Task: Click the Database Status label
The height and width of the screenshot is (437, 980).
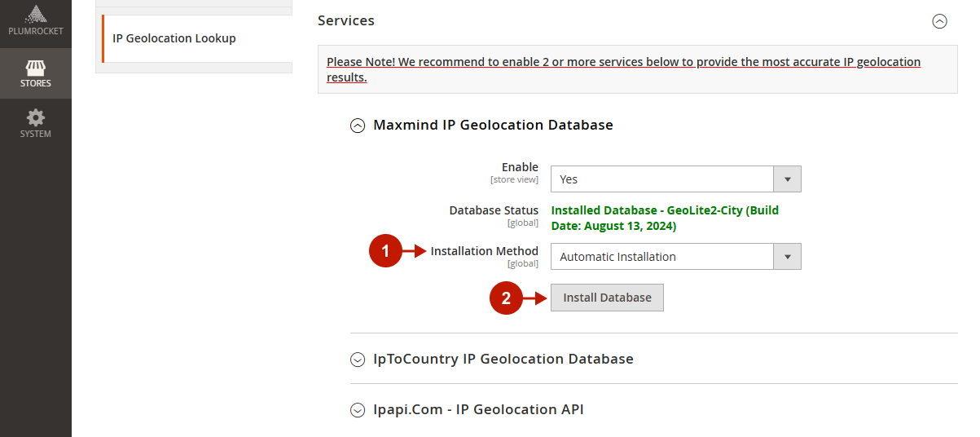Action: (494, 210)
